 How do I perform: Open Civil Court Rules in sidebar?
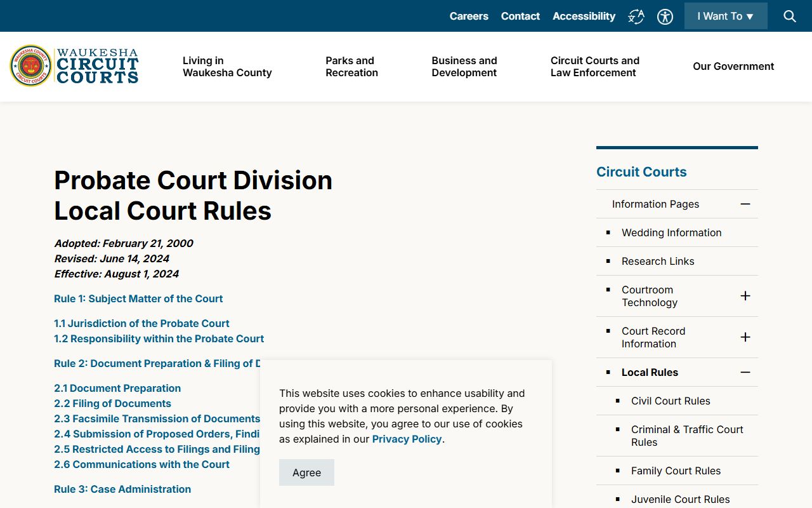tap(671, 401)
